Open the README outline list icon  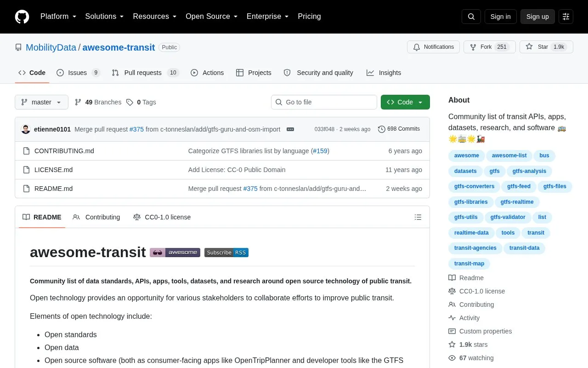tap(418, 217)
